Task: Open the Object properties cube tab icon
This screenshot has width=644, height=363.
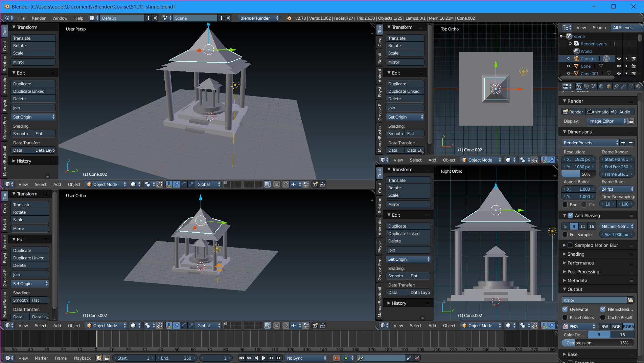Action: pos(608,86)
